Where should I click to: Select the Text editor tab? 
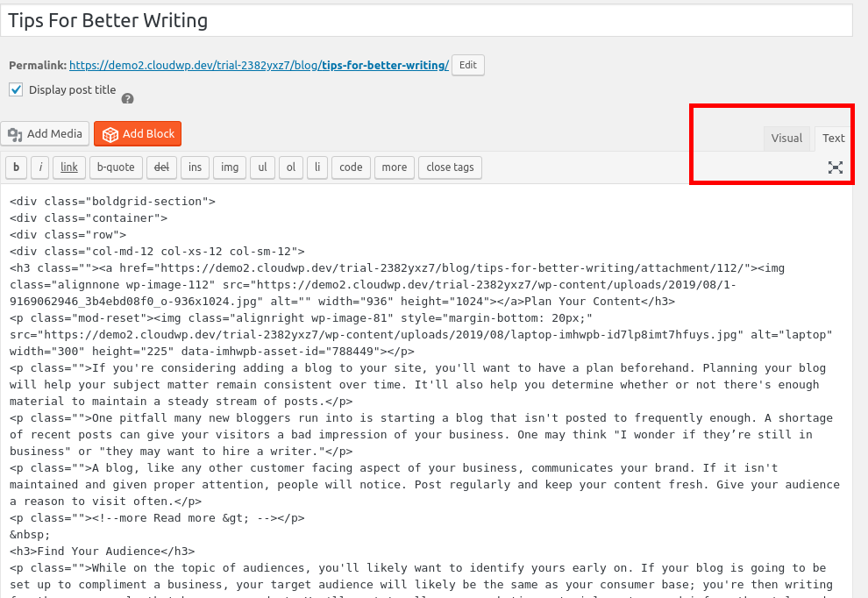tap(832, 138)
